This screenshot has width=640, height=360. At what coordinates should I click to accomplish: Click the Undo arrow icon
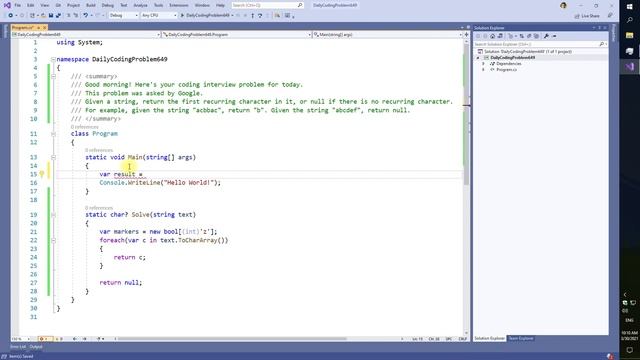86,16
